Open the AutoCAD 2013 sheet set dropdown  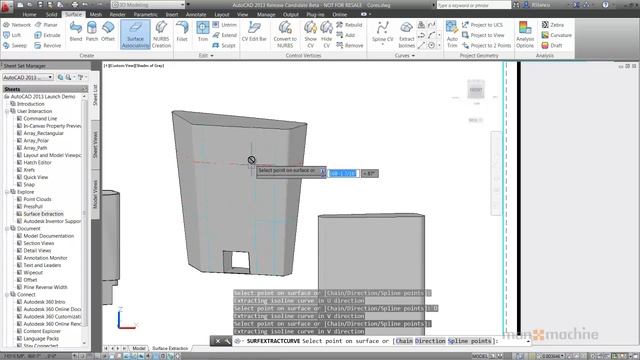[28, 77]
